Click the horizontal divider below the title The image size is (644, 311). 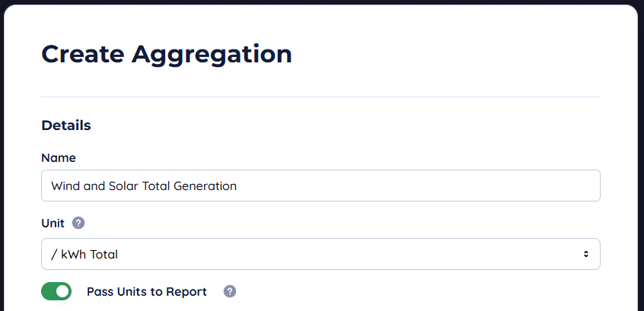(320, 97)
